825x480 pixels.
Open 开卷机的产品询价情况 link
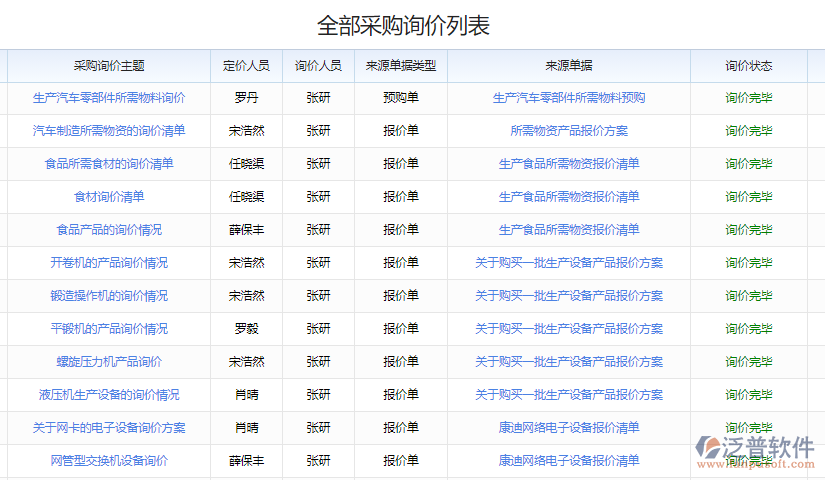109,263
